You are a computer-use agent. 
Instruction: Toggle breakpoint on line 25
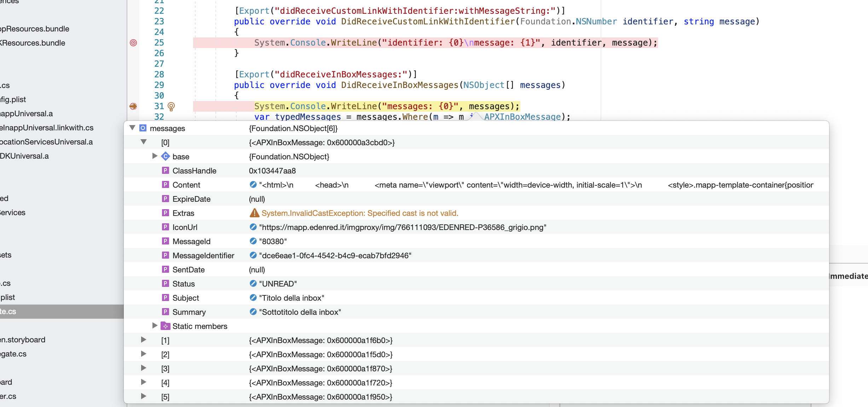coord(133,43)
